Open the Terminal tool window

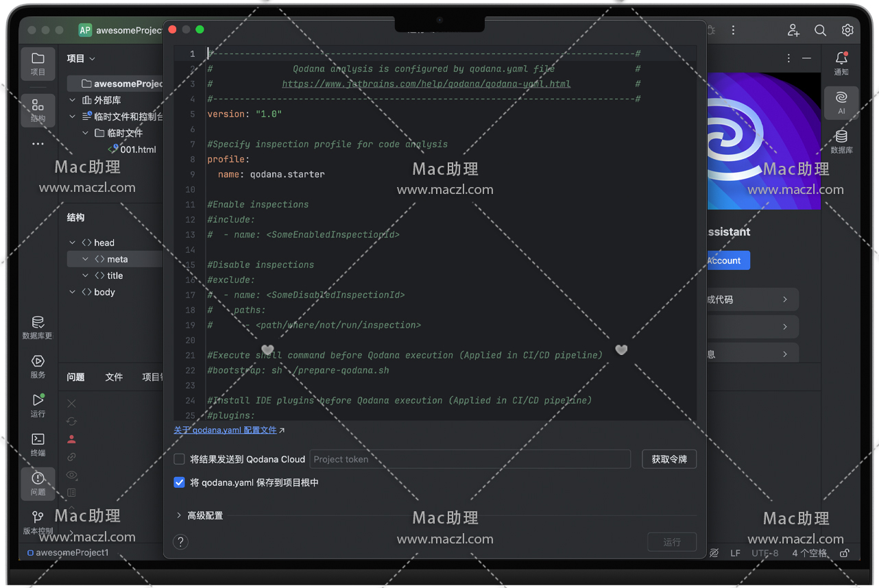coord(38,444)
